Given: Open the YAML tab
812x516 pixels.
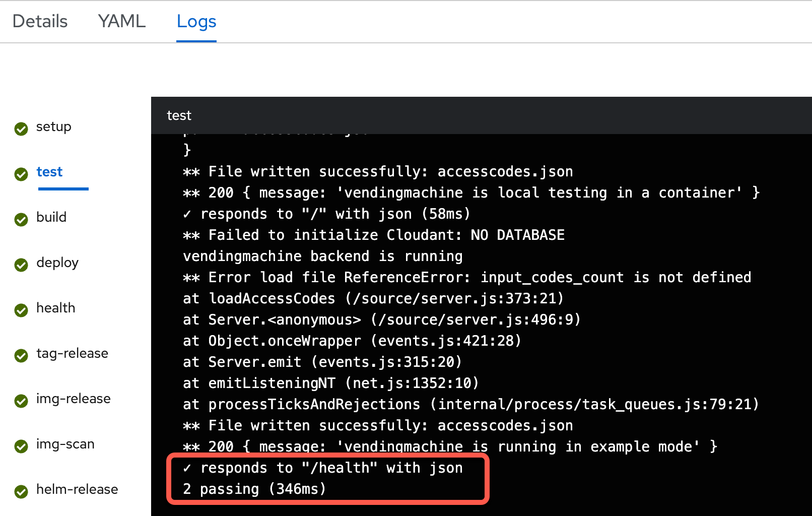Looking at the screenshot, I should [x=121, y=21].
